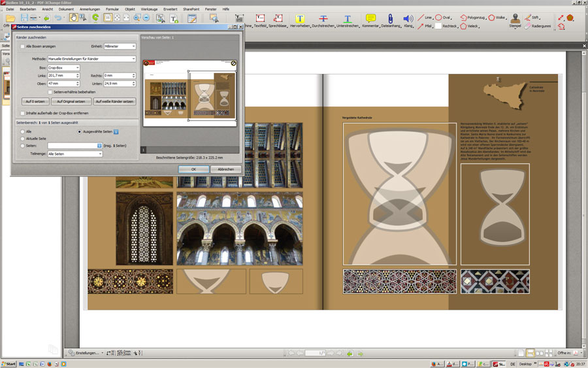Enable the 'Alle Boxen anzeigen' checkbox
Screen dimensions: 588x368
tap(23, 46)
